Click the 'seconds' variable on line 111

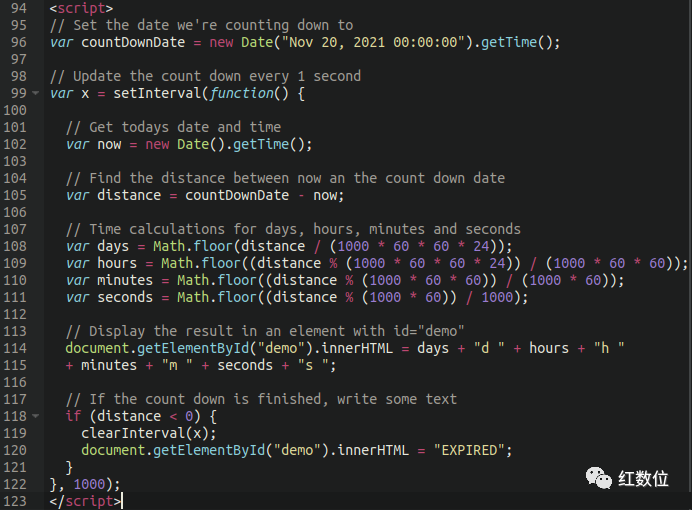(125, 297)
